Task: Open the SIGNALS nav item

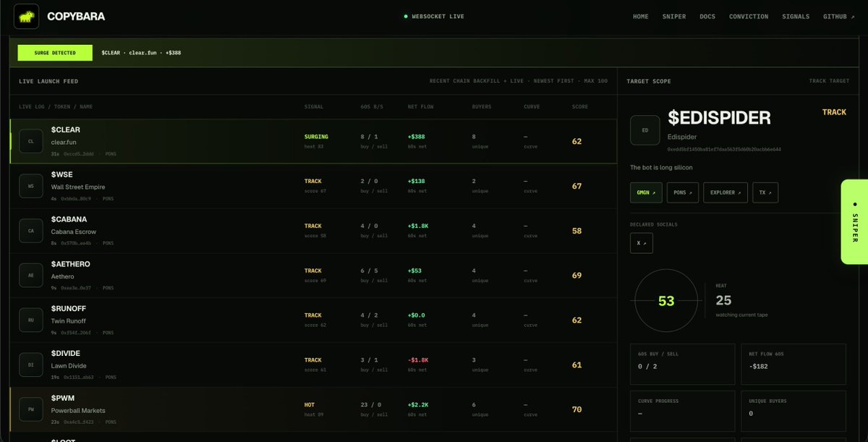Action: click(796, 17)
